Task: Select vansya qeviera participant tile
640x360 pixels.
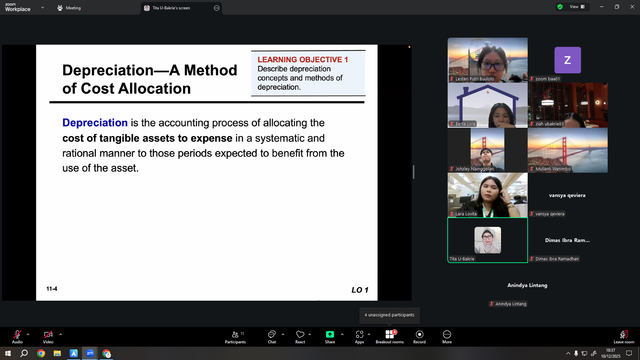Action: tap(567, 195)
